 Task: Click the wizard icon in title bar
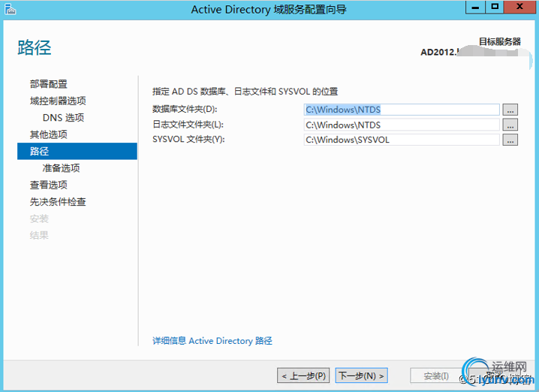[10, 9]
